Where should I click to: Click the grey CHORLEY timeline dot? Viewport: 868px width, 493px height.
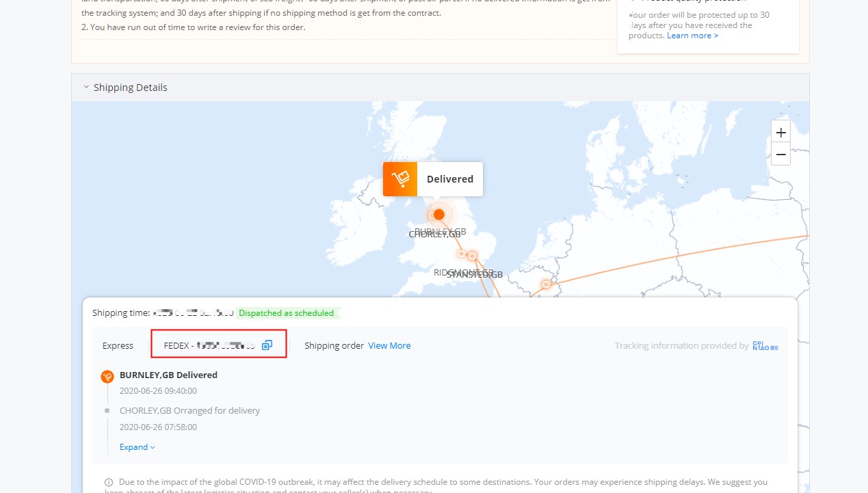pyautogui.click(x=107, y=411)
